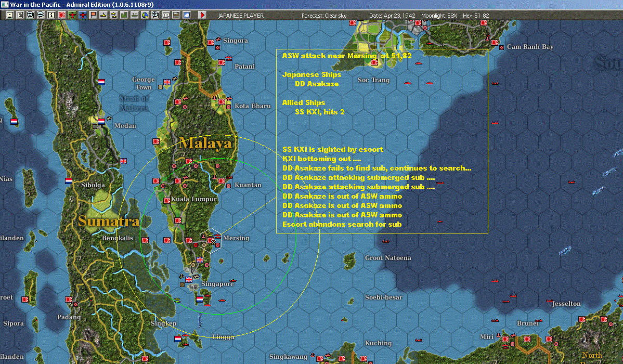Select the highlighted Mersing hex
The width and height of the screenshot is (623, 364).
211,240
